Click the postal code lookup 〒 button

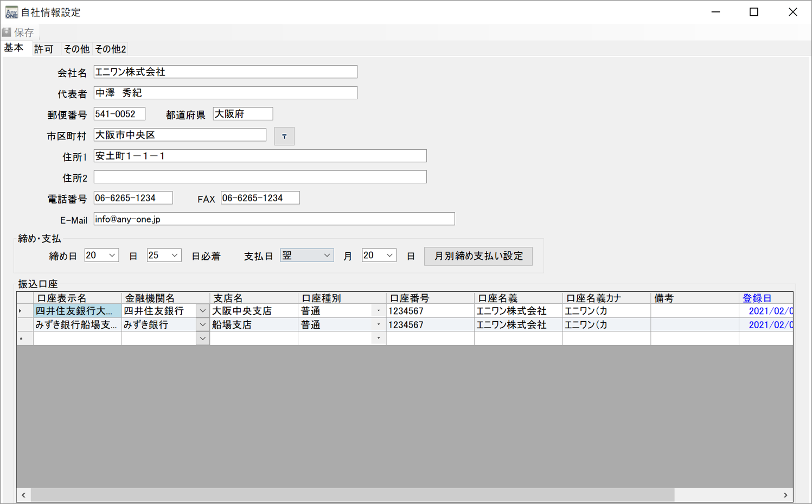coord(284,136)
